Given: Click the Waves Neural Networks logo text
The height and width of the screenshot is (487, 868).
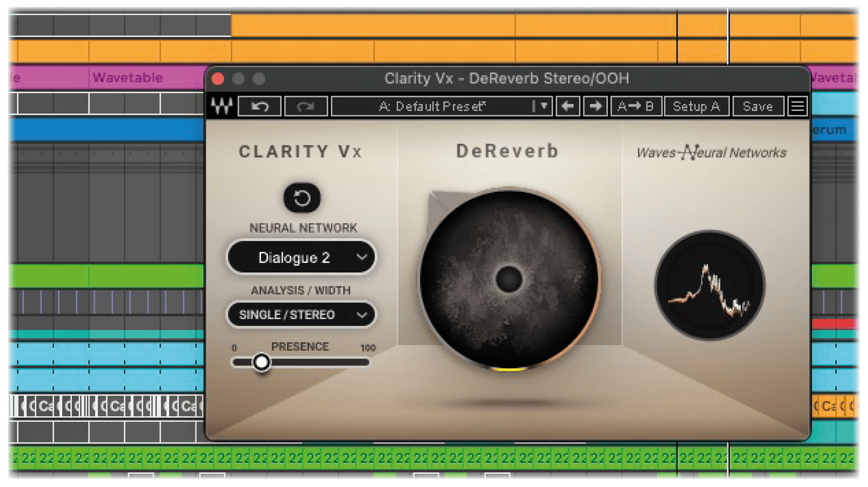Looking at the screenshot, I should (x=711, y=153).
